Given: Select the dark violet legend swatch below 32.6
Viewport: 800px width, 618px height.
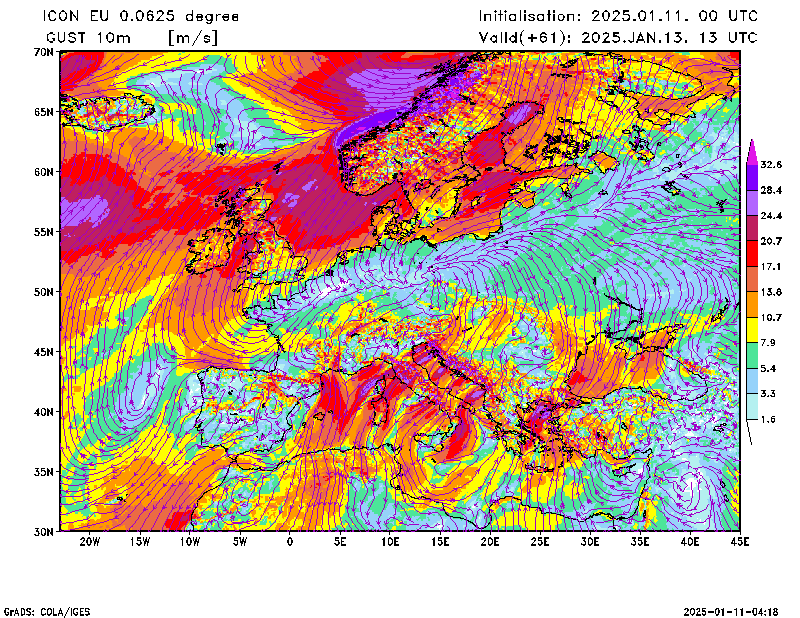Looking at the screenshot, I should (751, 176).
